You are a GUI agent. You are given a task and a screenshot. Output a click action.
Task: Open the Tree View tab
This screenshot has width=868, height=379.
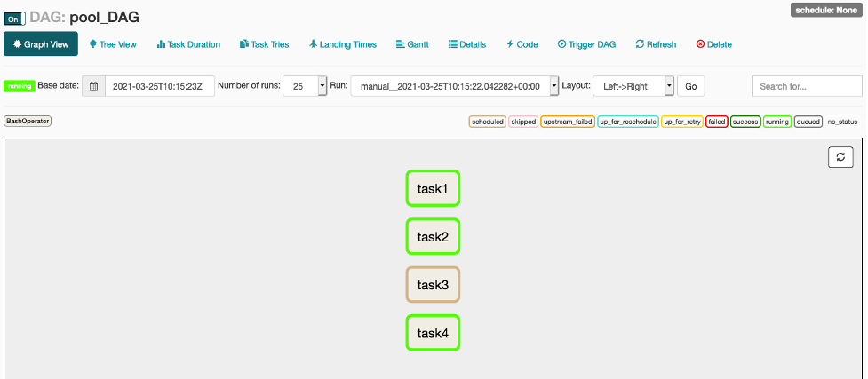tap(113, 44)
